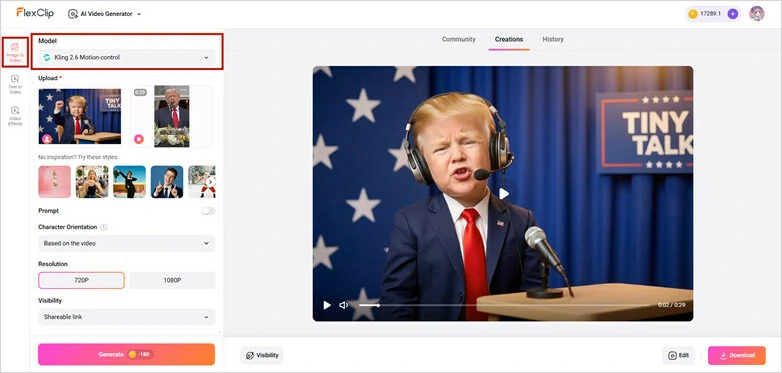The image size is (782, 373).
Task: Switch to the Creations tab
Action: [x=509, y=39]
